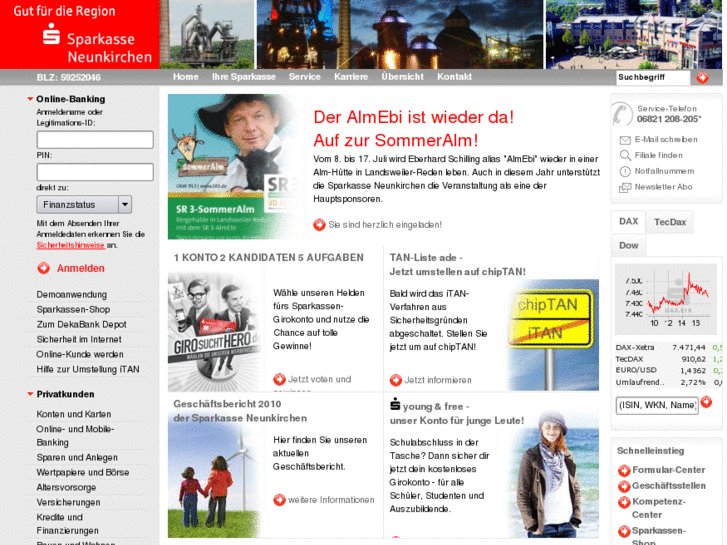This screenshot has height=545, width=727.
Task: Switch to the TecDax tab
Action: coord(670,222)
